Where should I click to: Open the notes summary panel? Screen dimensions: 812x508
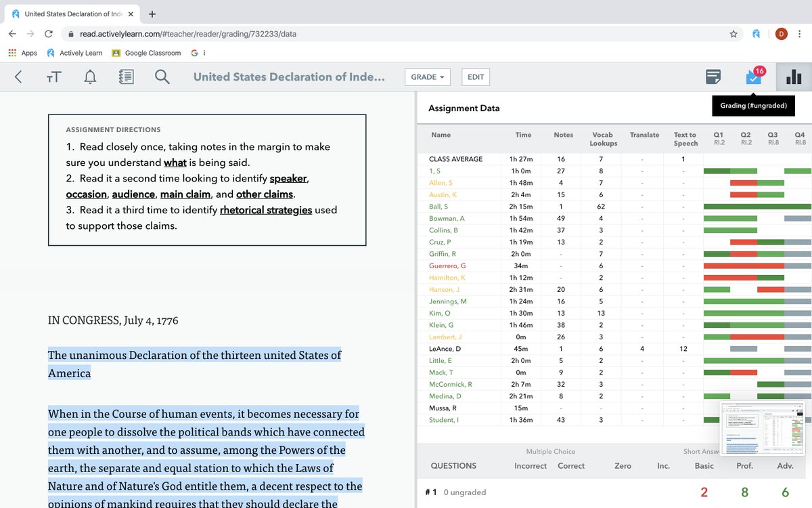pyautogui.click(x=713, y=77)
